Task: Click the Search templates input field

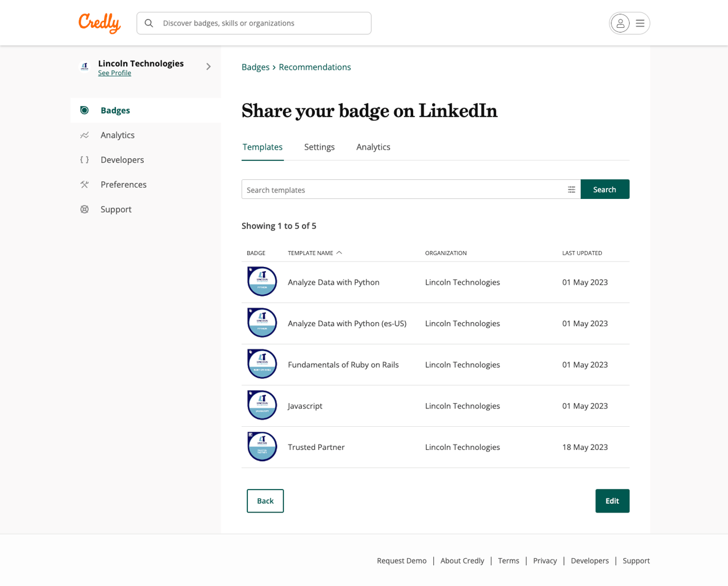Action: pos(402,189)
